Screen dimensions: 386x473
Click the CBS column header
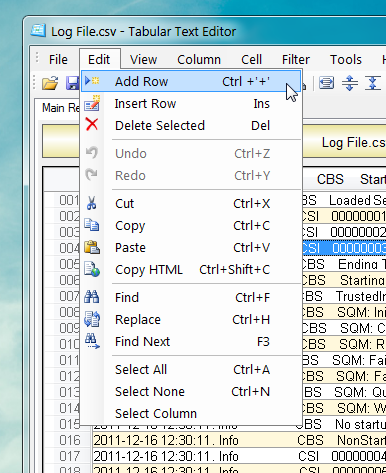coord(330,179)
